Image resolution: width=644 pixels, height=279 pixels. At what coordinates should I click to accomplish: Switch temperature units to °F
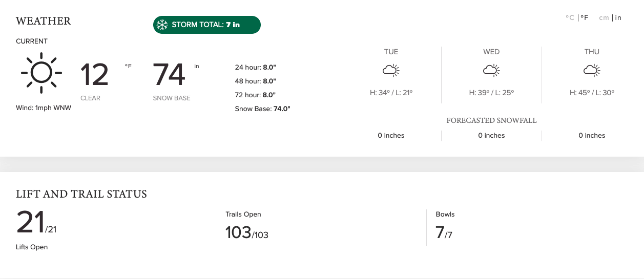[x=584, y=18]
